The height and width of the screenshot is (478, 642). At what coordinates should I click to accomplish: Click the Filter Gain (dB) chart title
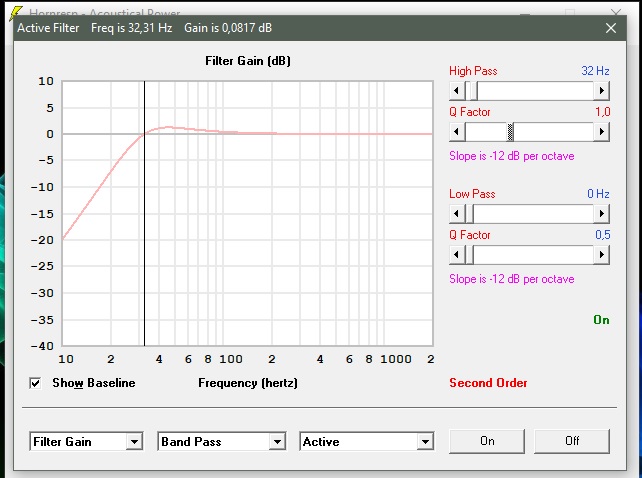tap(248, 61)
